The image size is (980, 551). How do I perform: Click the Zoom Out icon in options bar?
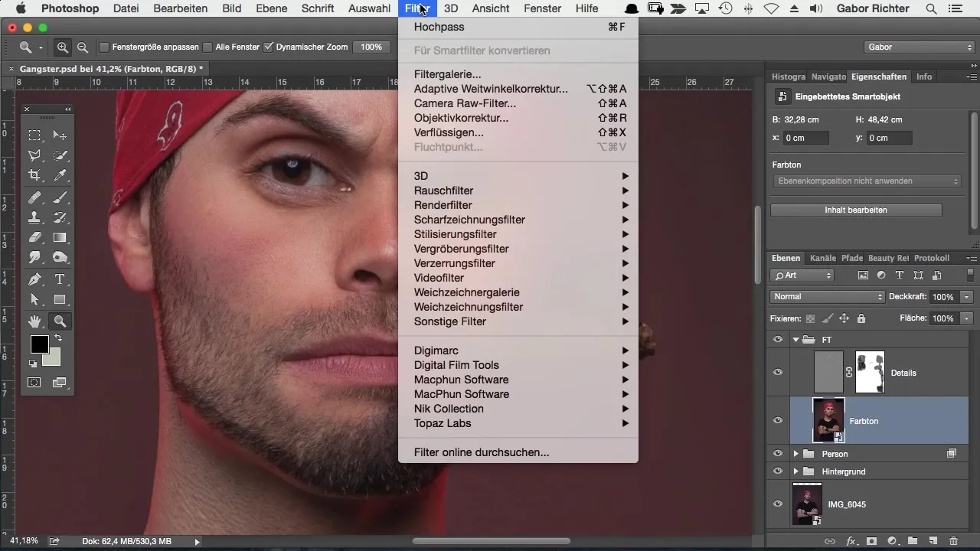(x=82, y=47)
